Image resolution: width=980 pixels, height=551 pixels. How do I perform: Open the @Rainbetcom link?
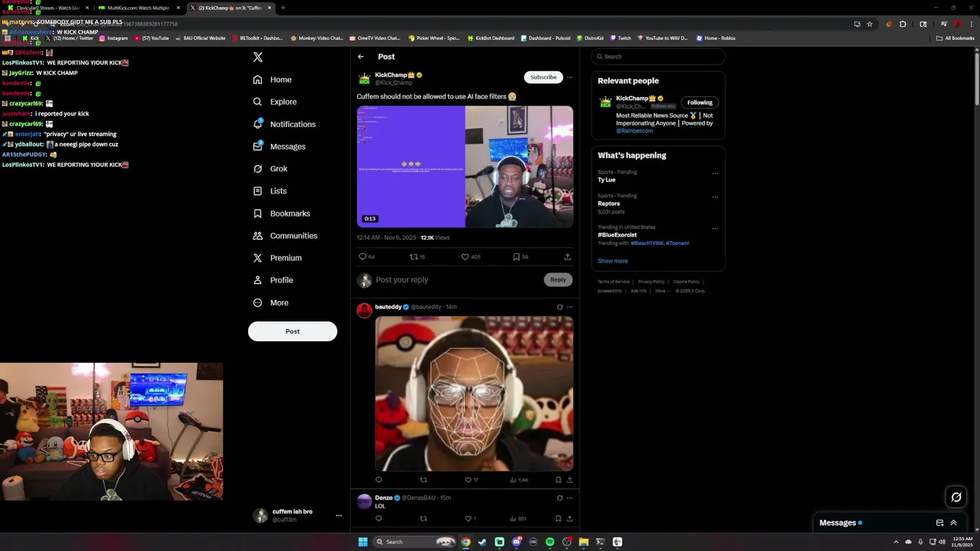coord(635,131)
